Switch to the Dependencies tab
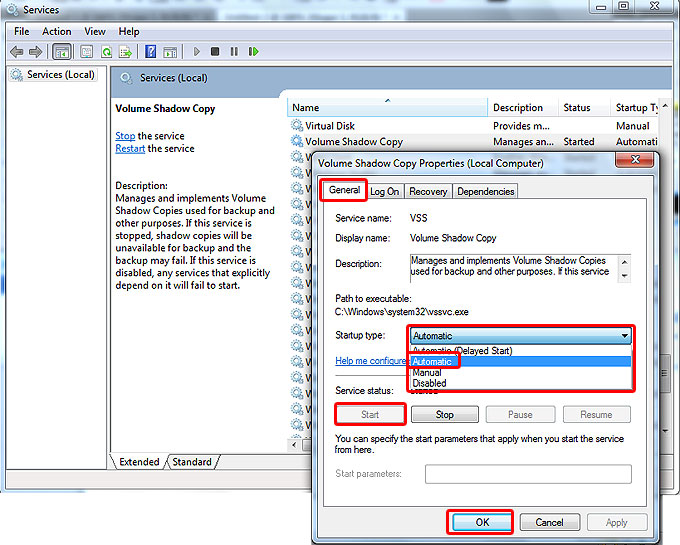This screenshot has height=545, width=680. [485, 191]
